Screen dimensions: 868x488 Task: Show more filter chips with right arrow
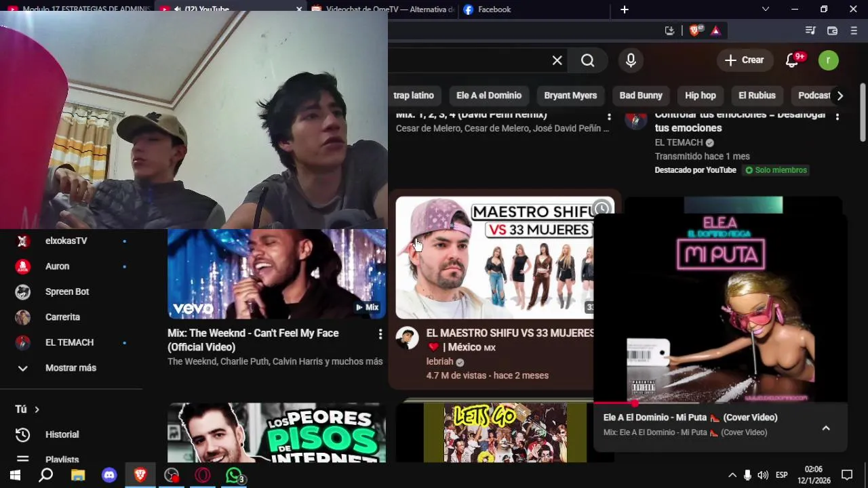[x=840, y=96]
